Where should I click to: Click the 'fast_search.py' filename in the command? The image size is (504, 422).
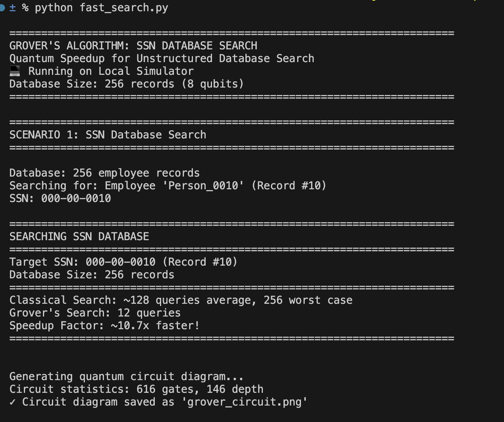point(124,8)
